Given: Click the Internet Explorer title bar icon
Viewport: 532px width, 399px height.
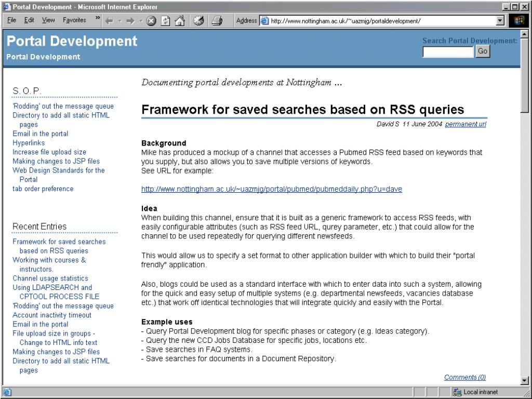Looking at the screenshot, I should pos(6,6).
